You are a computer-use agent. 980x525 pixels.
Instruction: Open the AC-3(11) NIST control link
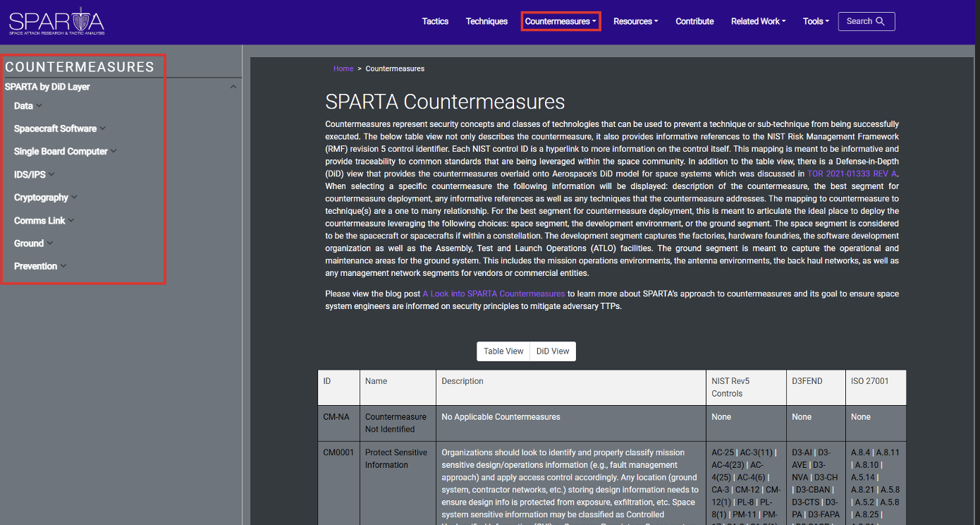click(x=757, y=452)
